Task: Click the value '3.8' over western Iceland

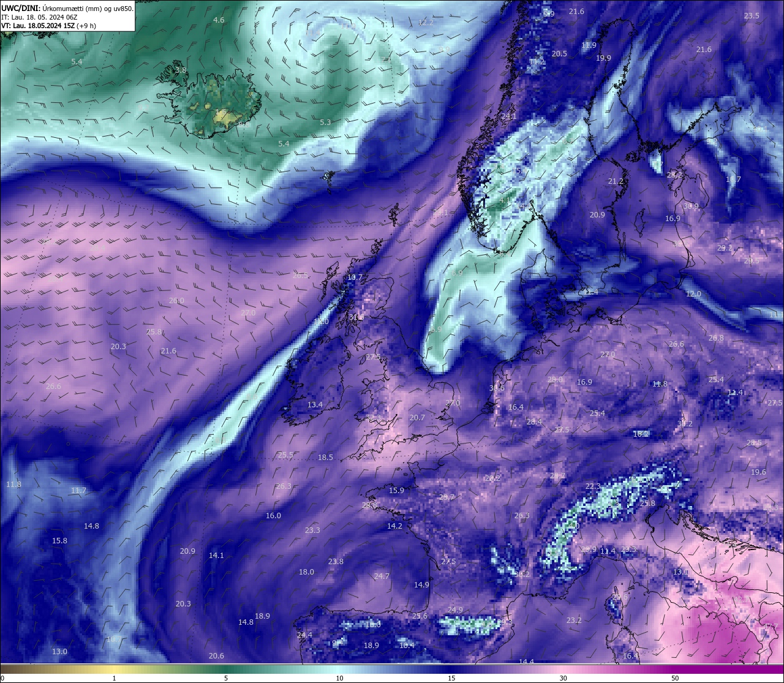Action: pyautogui.click(x=181, y=70)
